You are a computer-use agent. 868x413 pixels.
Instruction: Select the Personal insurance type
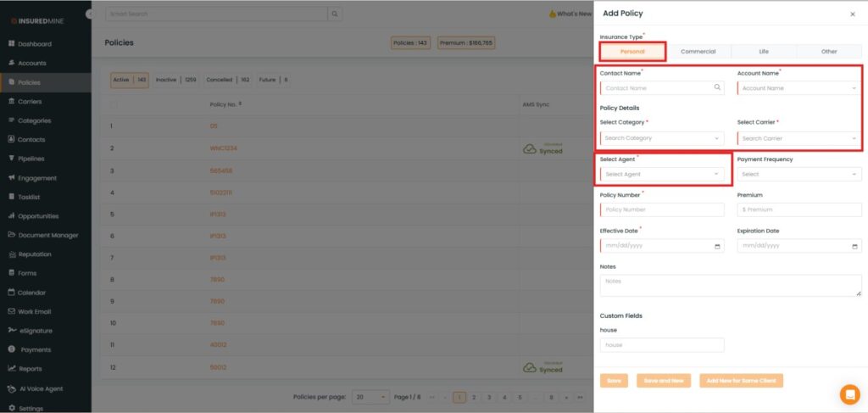(632, 52)
